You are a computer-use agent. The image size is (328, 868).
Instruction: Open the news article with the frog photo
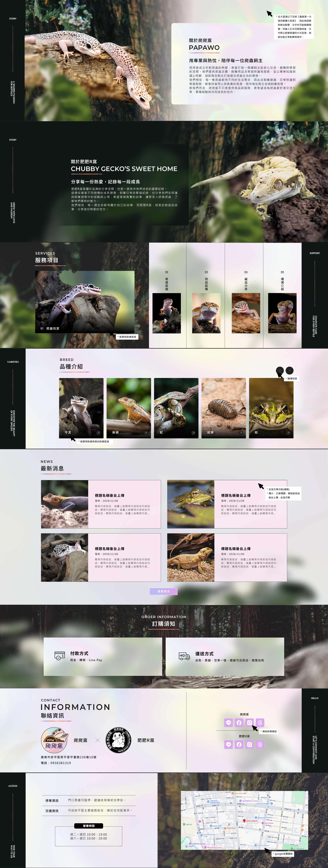point(227,504)
